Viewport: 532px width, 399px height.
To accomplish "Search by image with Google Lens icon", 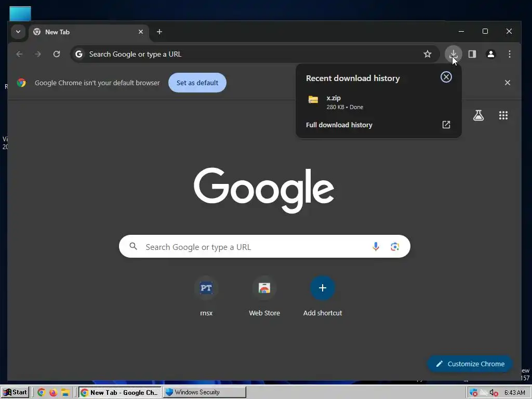I will (x=395, y=247).
